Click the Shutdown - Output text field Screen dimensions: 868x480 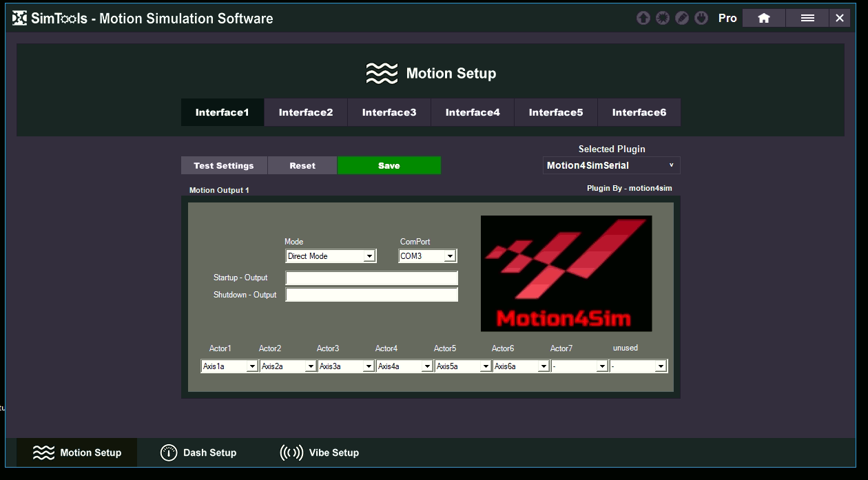tap(372, 295)
